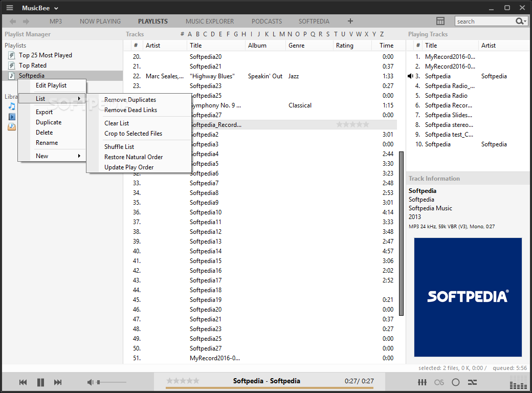
Task: Sort tracks by the Time column header
Action: point(387,46)
